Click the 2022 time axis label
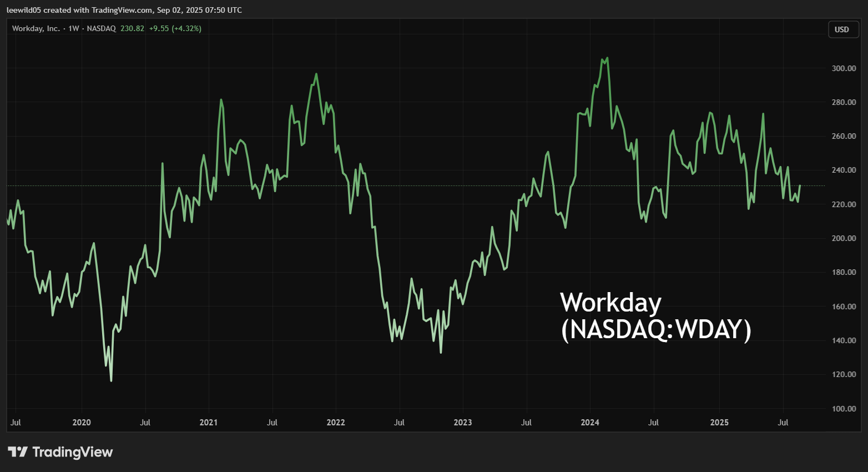Image resolution: width=868 pixels, height=472 pixels. (x=336, y=423)
